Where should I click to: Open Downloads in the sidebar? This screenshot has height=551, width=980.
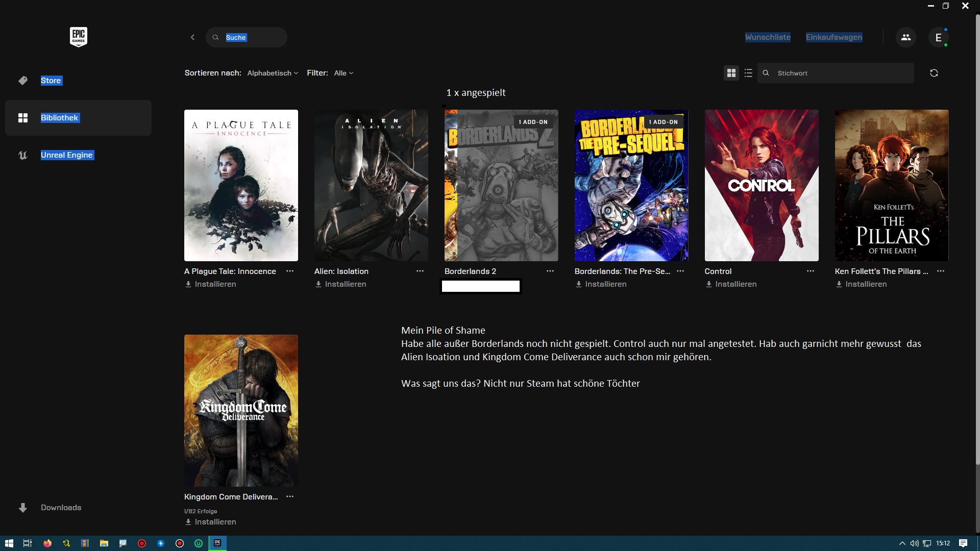pyautogui.click(x=61, y=507)
